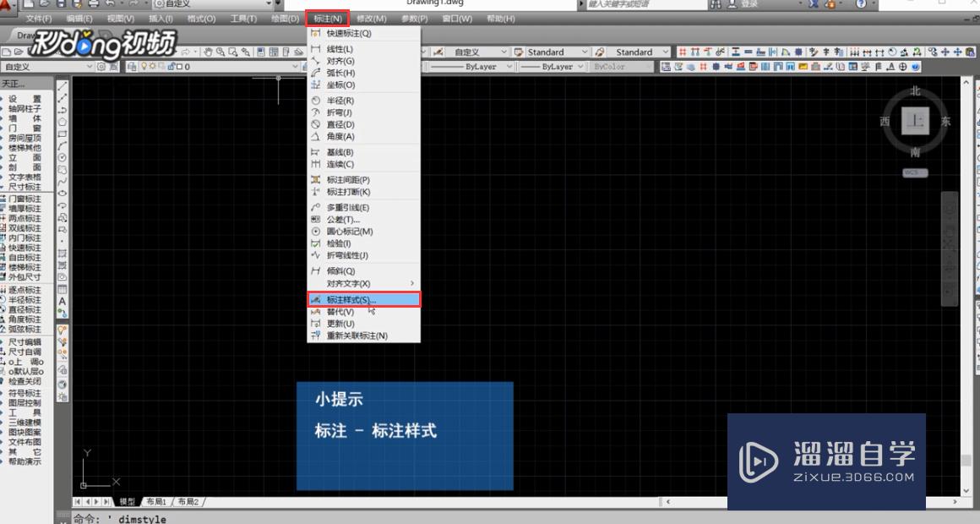This screenshot has height=524, width=980.
Task: Toggle the freeze sun icon in the layer control
Action: click(x=153, y=66)
